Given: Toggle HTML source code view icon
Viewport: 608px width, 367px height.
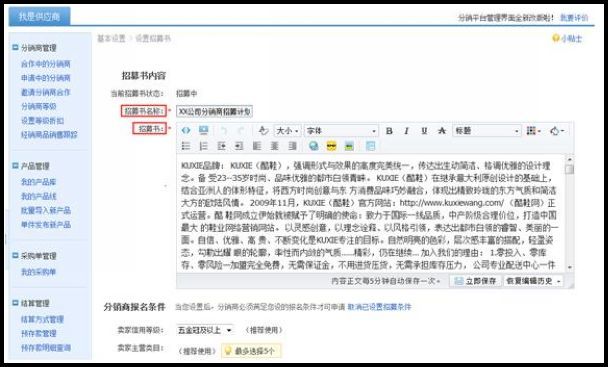Looking at the screenshot, I should click(x=186, y=130).
